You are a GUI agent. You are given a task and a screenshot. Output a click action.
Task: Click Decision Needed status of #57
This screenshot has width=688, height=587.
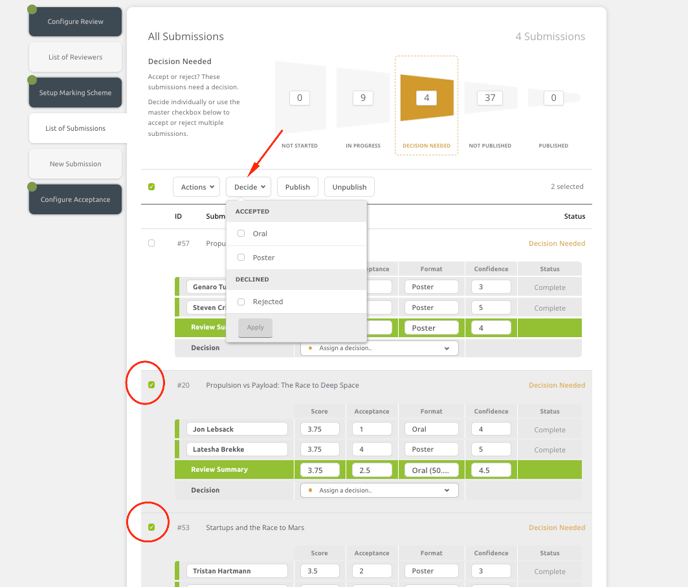click(x=556, y=243)
